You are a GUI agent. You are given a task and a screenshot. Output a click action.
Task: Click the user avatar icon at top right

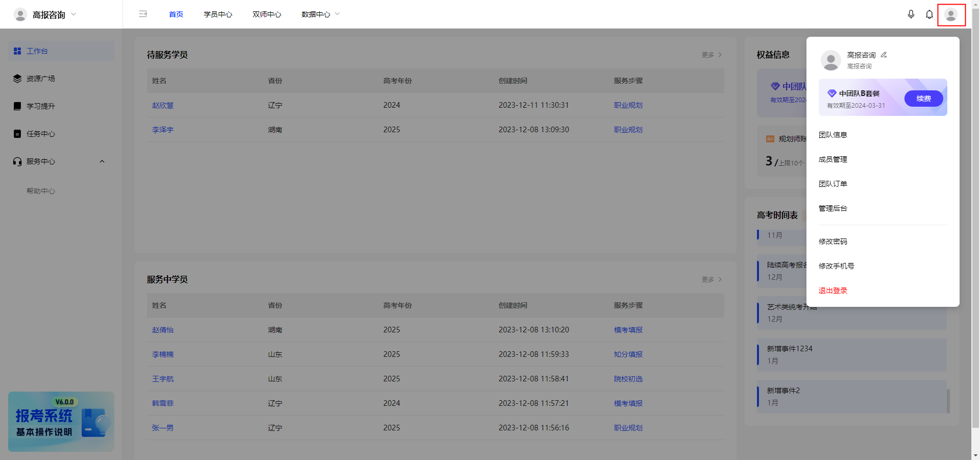click(x=951, y=15)
